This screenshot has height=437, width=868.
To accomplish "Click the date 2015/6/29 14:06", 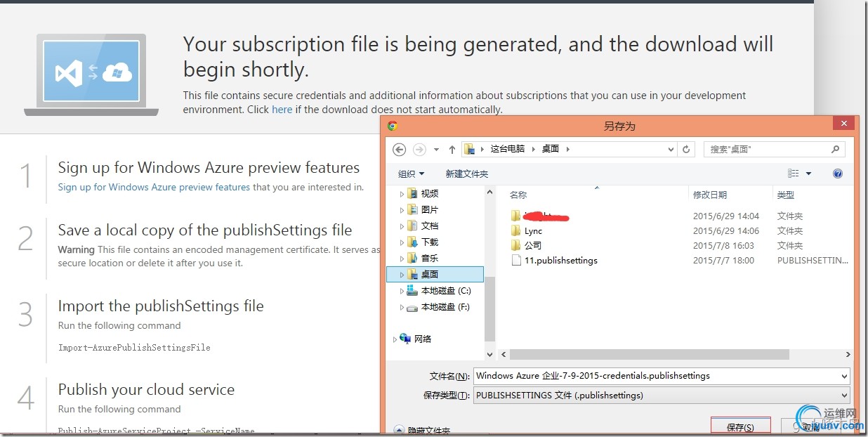I will (726, 230).
